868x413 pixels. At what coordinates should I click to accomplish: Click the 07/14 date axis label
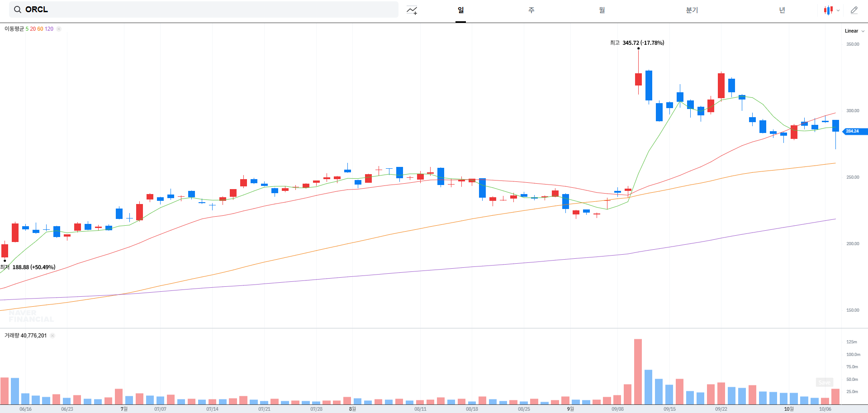coord(212,409)
